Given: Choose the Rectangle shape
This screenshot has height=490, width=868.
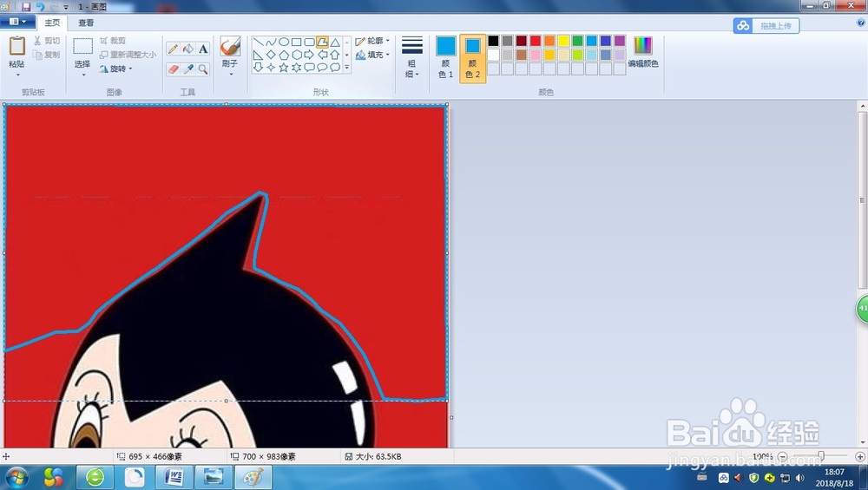Looking at the screenshot, I should point(296,42).
